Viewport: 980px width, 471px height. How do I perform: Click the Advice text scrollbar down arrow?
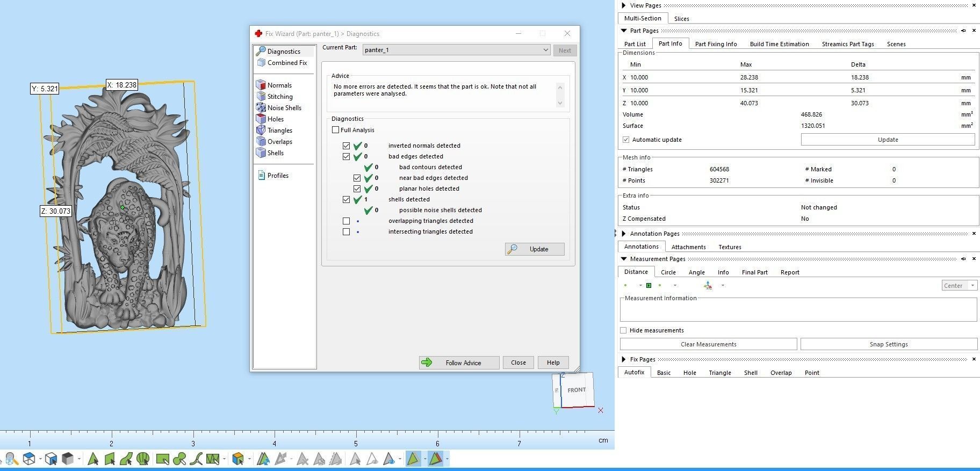click(560, 103)
